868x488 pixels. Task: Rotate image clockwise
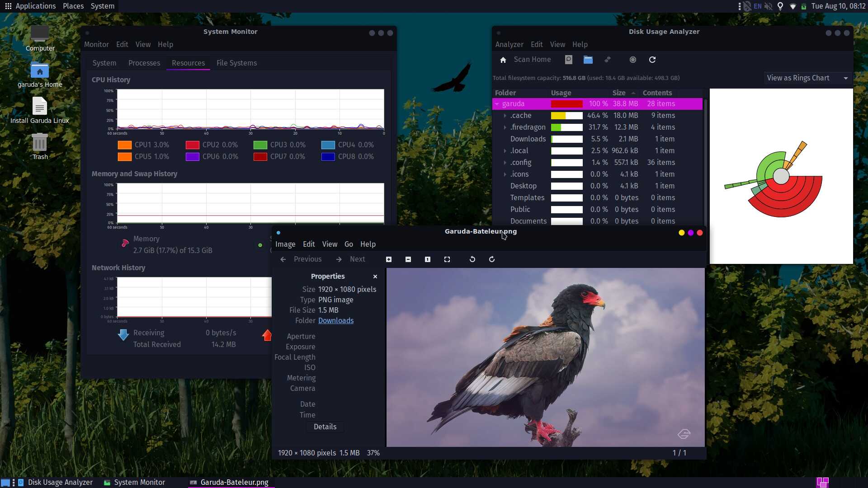click(x=492, y=259)
